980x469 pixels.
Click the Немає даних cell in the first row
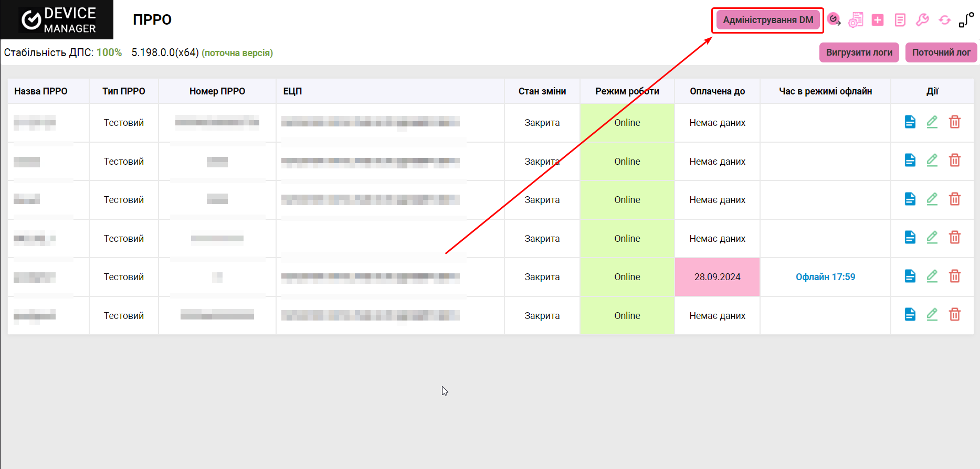tap(718, 123)
